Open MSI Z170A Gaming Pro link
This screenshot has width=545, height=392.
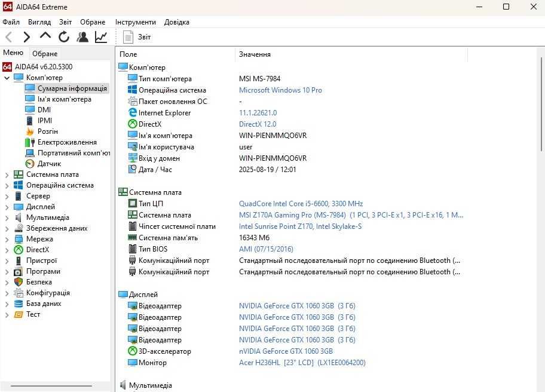tap(351, 215)
